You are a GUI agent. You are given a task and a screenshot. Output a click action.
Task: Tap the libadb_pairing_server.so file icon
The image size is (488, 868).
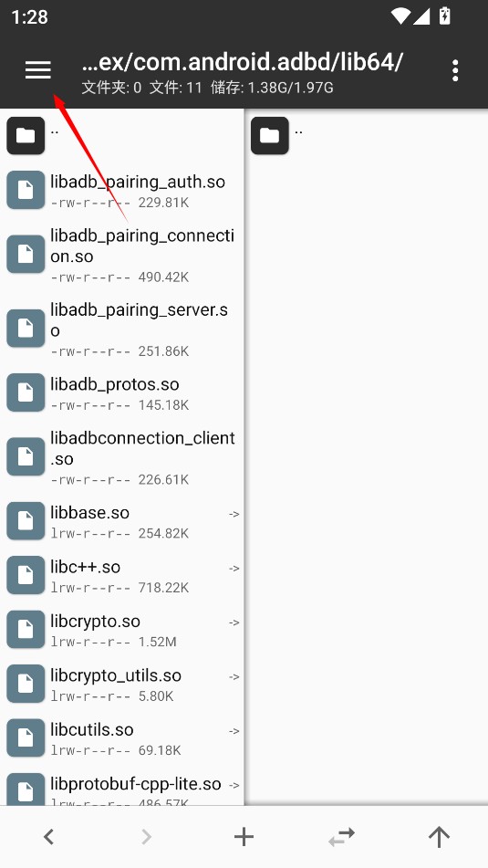[x=26, y=329]
